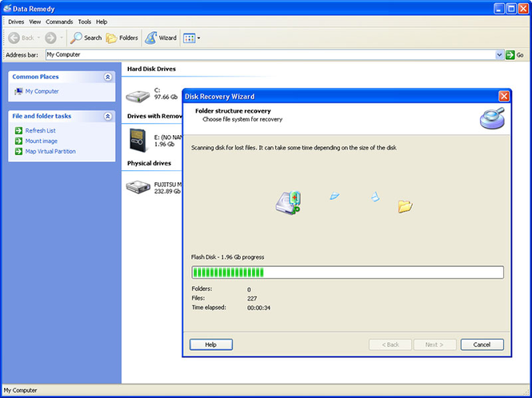532x398 pixels.
Task: Click the Time elapsed value 00:00:34
Action: (259, 308)
